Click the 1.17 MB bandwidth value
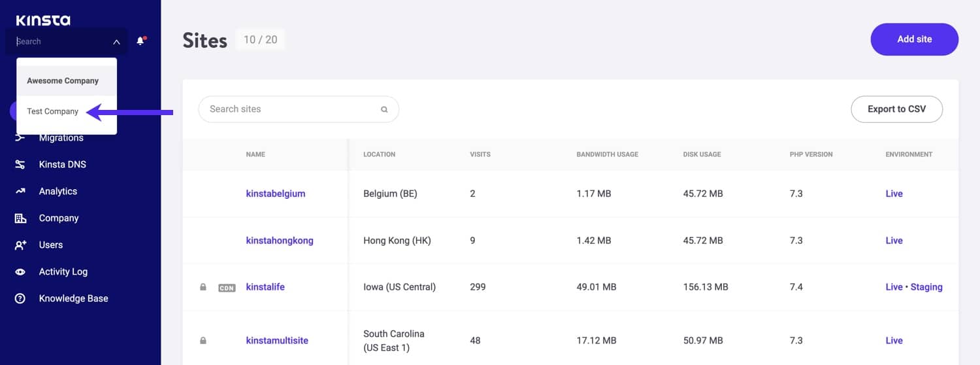The image size is (980, 365). (x=594, y=194)
